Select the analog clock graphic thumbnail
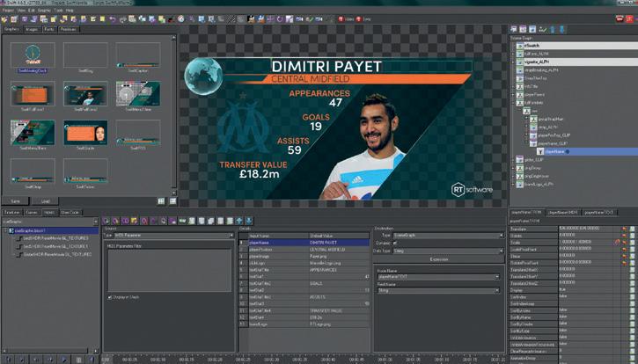Image resolution: width=638 pixels, height=364 pixels. point(33,55)
